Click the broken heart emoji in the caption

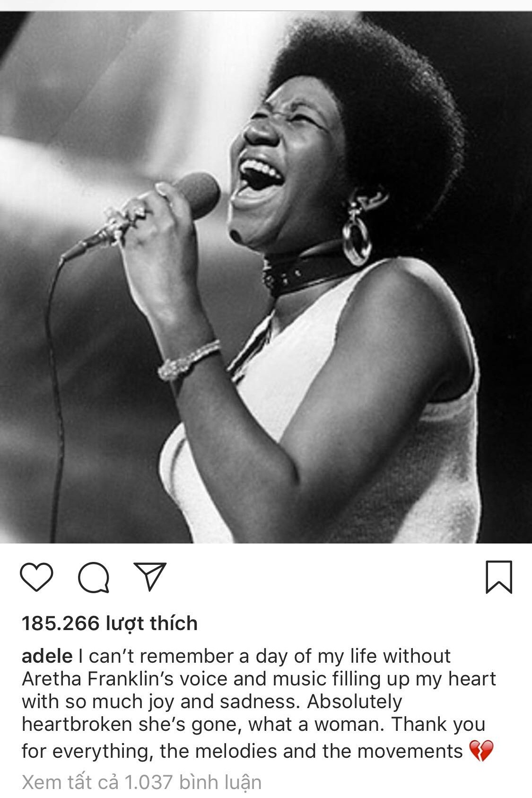click(481, 751)
